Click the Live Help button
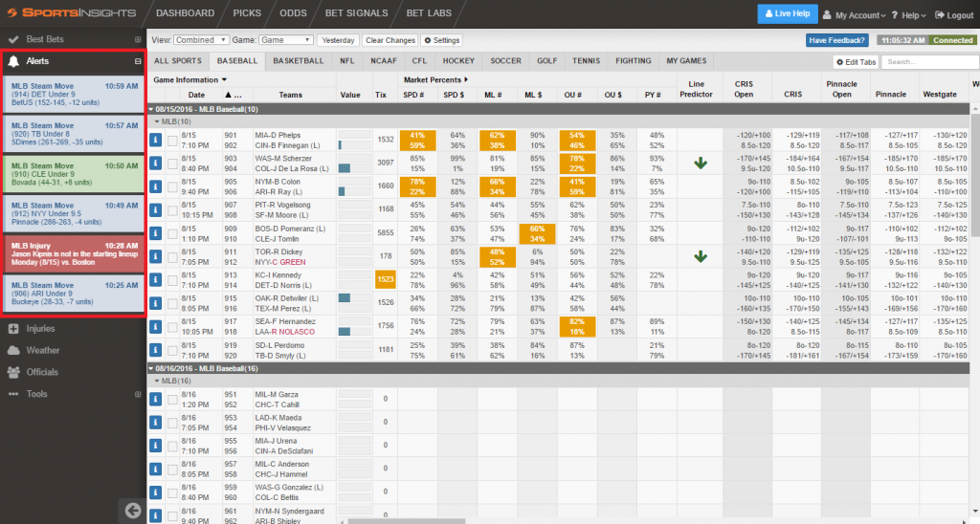The width and height of the screenshot is (980, 524). [x=787, y=13]
